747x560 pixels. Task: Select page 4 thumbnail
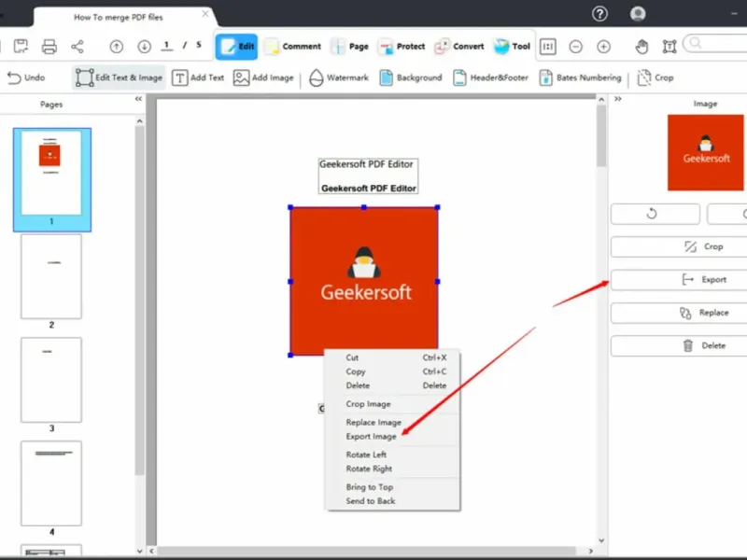click(51, 483)
